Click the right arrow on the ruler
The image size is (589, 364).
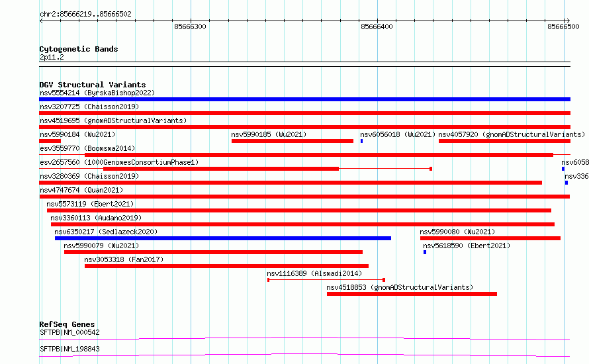pos(568,21)
